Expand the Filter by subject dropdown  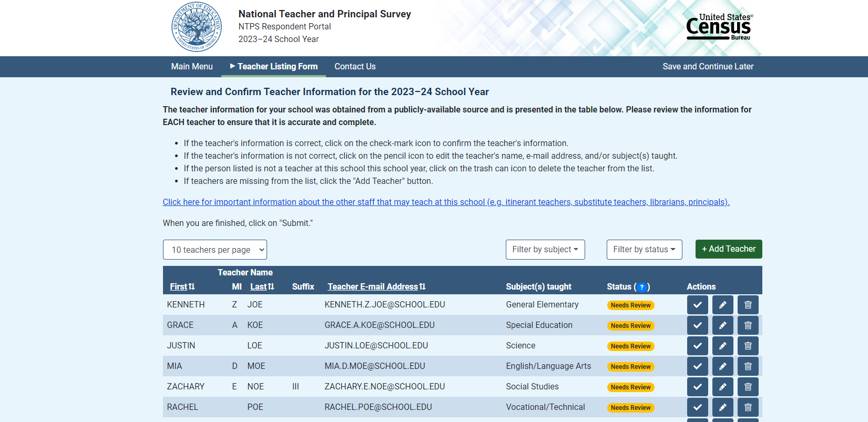click(x=545, y=250)
